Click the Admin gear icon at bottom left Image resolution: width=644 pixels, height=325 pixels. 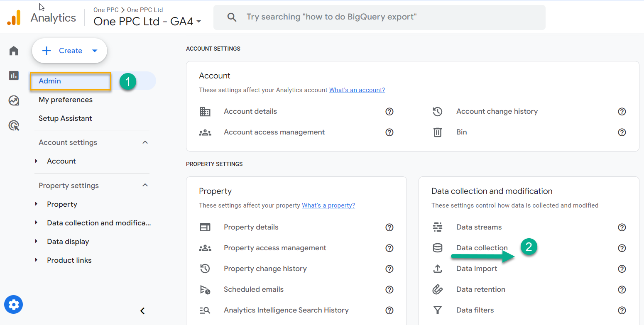click(14, 305)
